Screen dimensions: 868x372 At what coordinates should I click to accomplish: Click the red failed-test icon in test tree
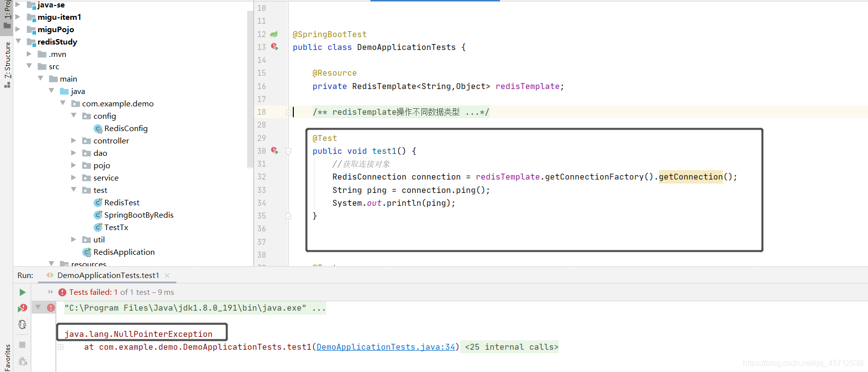coord(51,308)
